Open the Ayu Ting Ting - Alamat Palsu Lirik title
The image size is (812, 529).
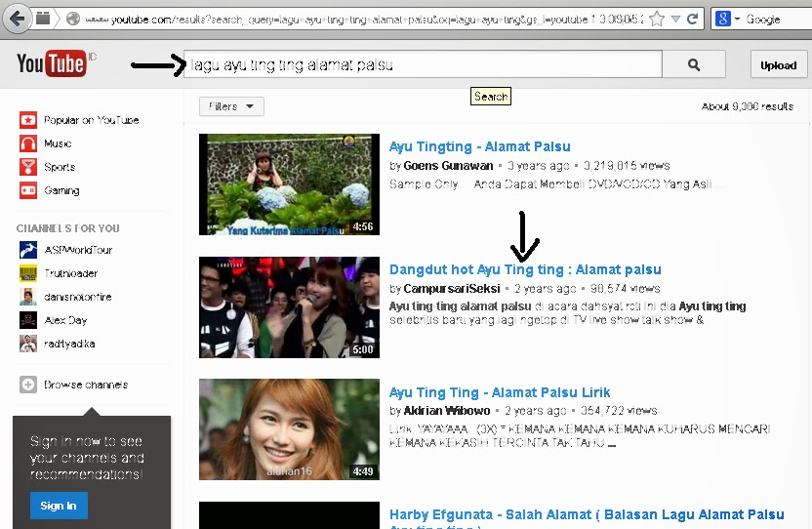click(500, 392)
